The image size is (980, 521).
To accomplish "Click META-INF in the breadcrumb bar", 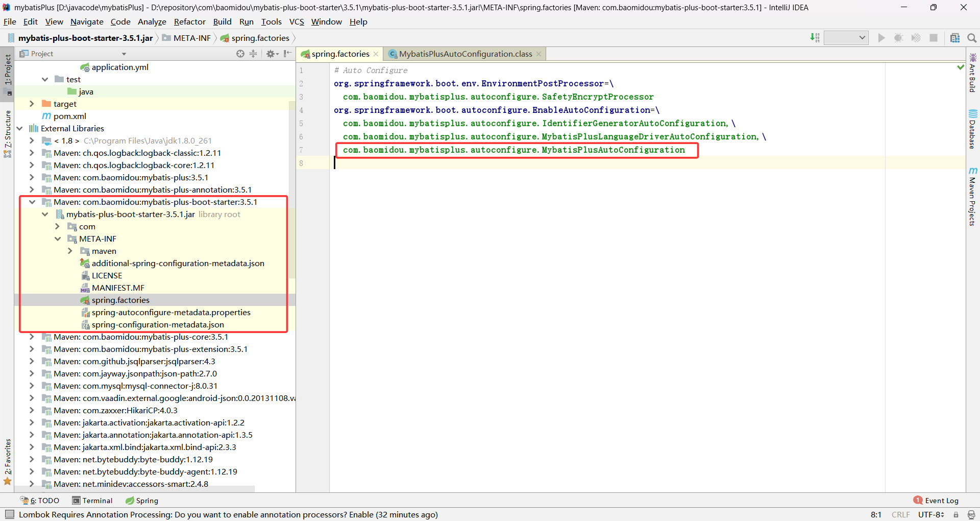I will [192, 38].
